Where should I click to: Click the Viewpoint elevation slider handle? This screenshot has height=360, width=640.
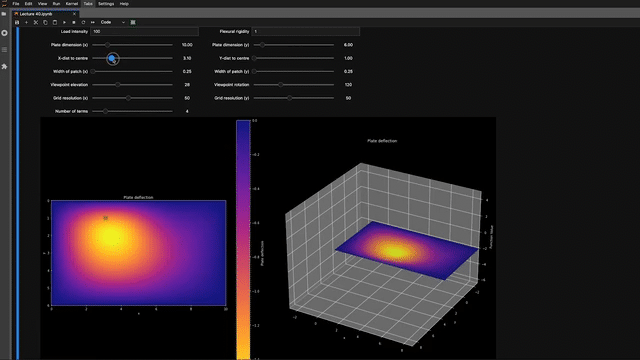118,85
